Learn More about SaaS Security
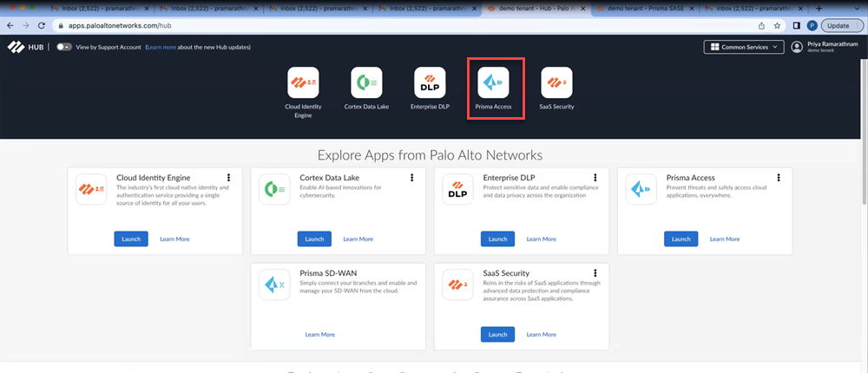The height and width of the screenshot is (373, 868). [x=542, y=334]
